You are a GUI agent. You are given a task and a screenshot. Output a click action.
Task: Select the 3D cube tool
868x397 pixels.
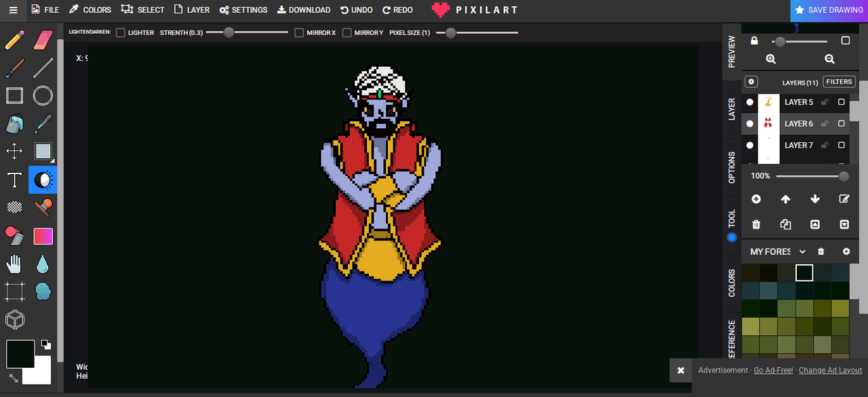14,319
